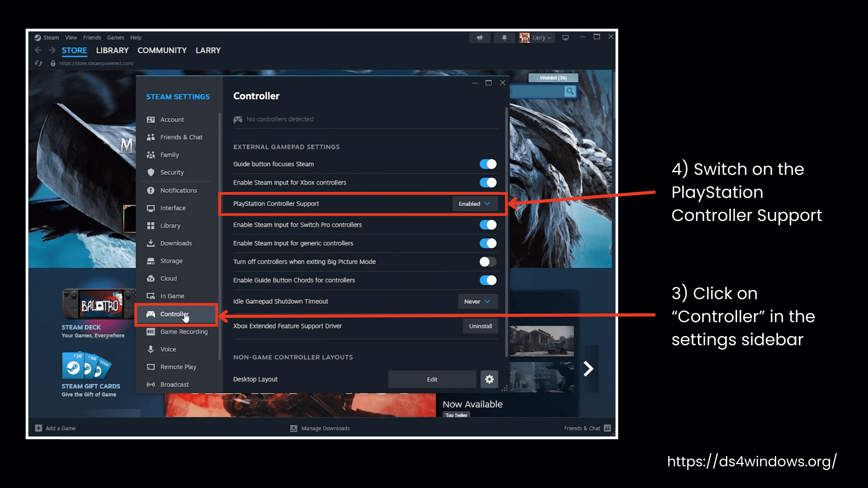Screen dimensions: 868x488
Task: Open the Help menu
Action: [x=136, y=38]
